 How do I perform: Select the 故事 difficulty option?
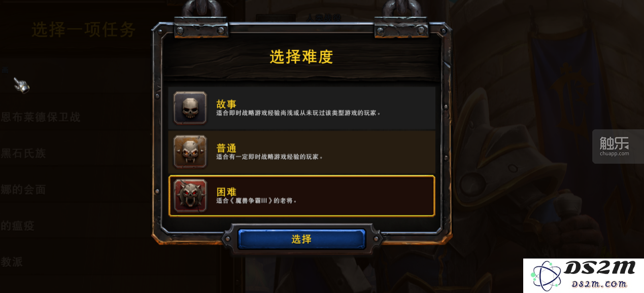(x=301, y=108)
